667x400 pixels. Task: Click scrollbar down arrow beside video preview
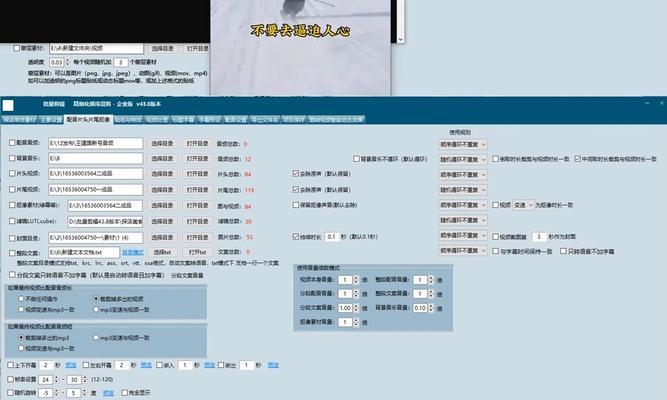click(x=400, y=39)
